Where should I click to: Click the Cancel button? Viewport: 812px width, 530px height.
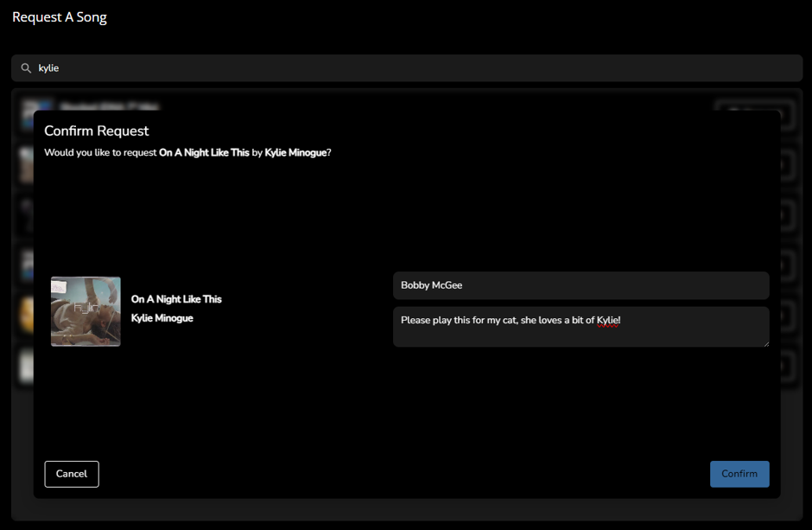coord(72,474)
